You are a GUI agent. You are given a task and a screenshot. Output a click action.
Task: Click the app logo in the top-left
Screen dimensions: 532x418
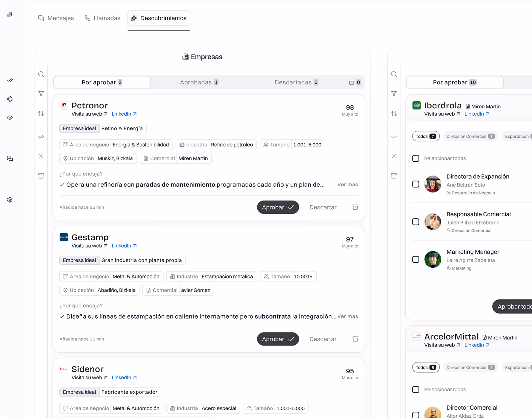[10, 15]
